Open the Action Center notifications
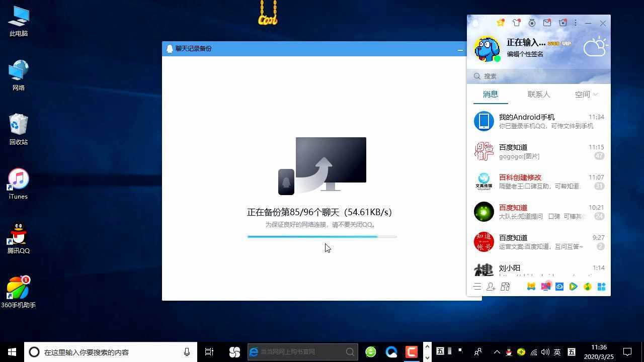644x362 pixels. click(x=628, y=352)
